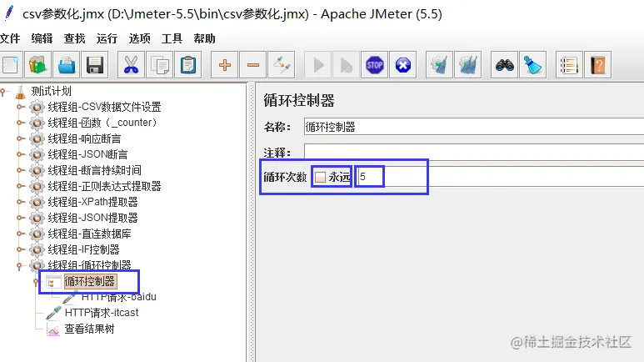Select HTTP请求-itcast sampler in tree
This screenshot has width=644, height=362.
pos(102,313)
